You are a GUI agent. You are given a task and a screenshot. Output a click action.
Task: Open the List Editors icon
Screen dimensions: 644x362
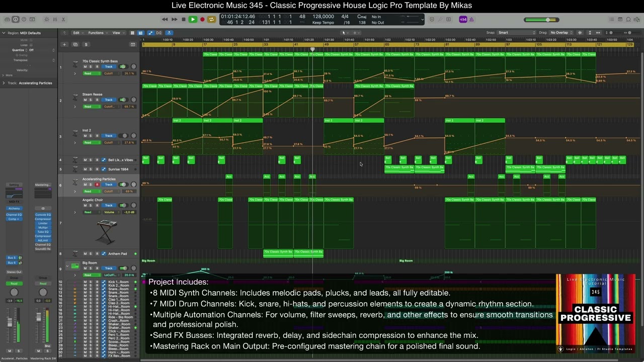tap(611, 20)
